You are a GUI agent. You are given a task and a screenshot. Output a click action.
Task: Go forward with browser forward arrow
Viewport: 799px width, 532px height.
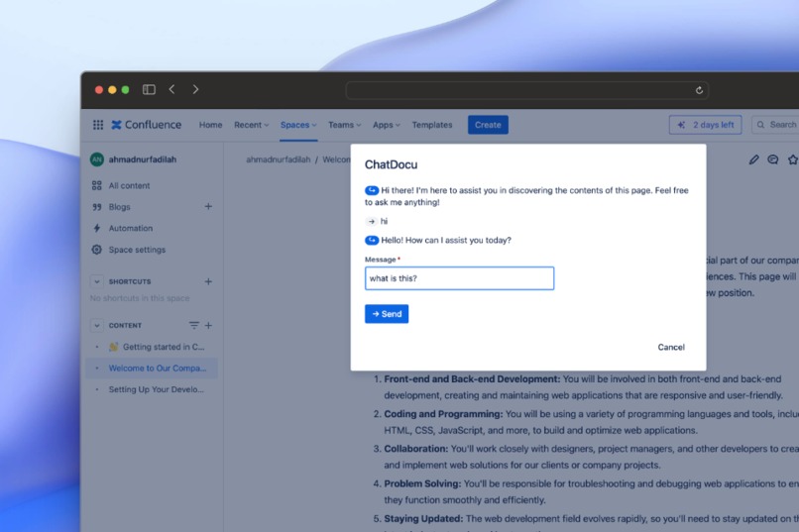point(195,89)
